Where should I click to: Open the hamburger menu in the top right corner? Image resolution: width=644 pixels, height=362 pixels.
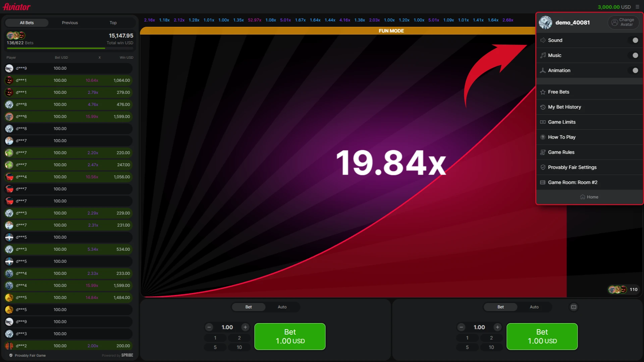(638, 7)
